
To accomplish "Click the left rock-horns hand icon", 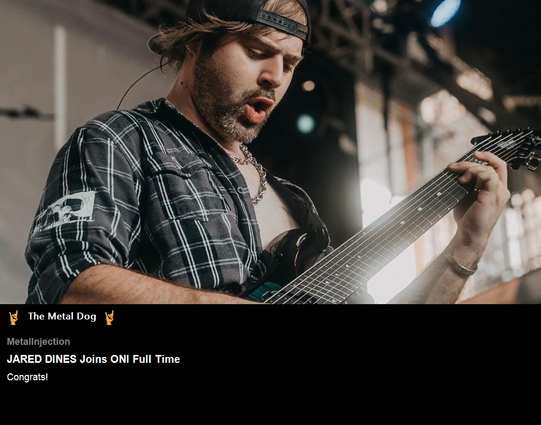I will 13,317.
